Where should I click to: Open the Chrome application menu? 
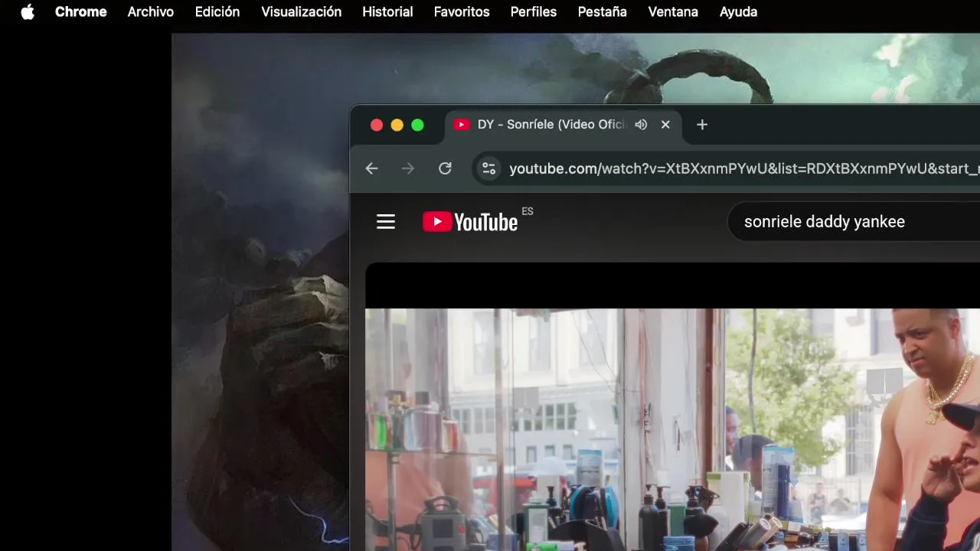[80, 11]
